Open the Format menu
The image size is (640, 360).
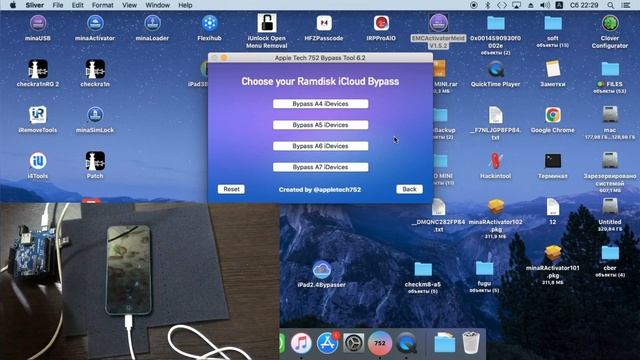tap(102, 5)
